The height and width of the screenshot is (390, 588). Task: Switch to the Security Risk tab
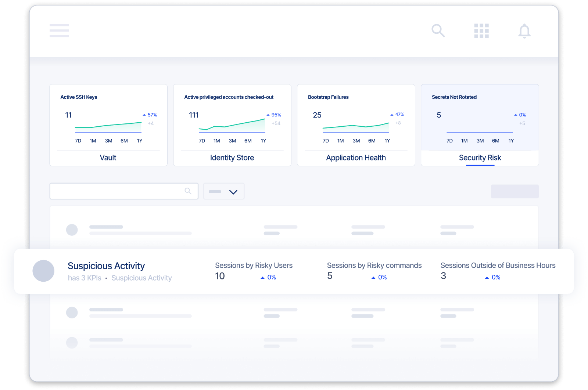[480, 158]
